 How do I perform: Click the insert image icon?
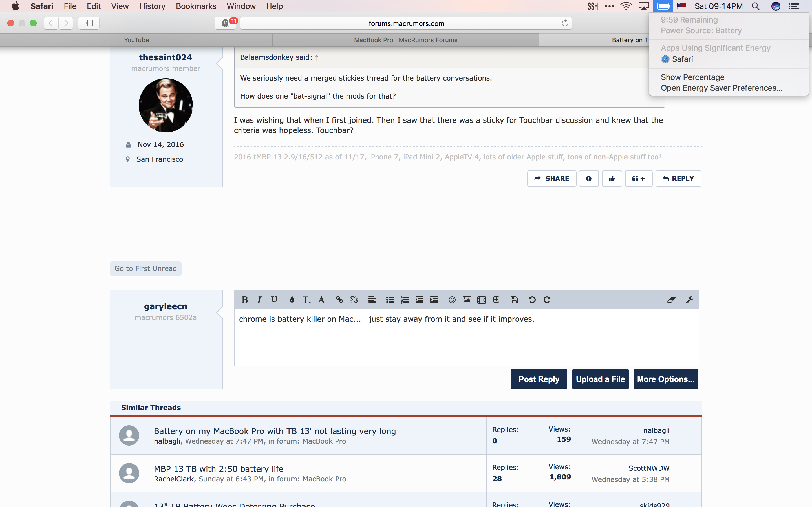467,300
